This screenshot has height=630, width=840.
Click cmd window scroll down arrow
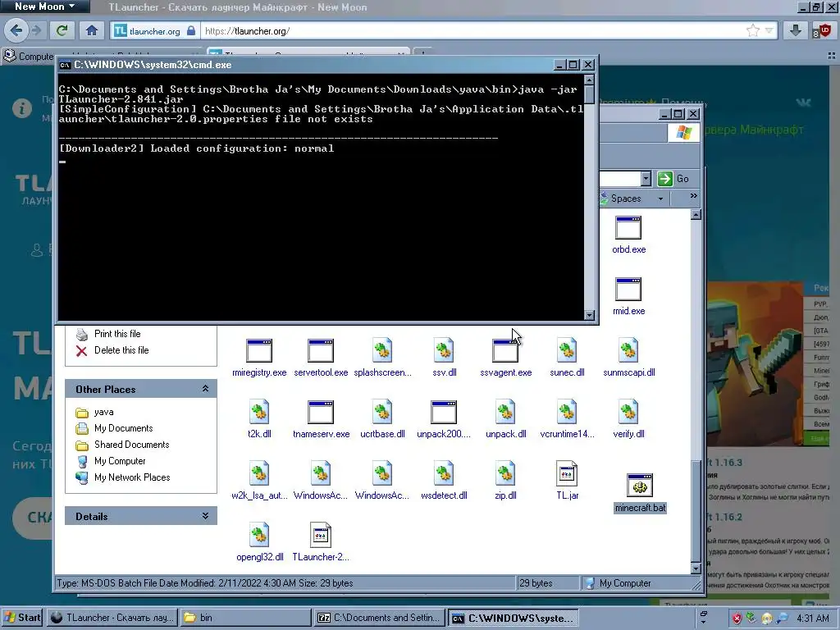589,315
